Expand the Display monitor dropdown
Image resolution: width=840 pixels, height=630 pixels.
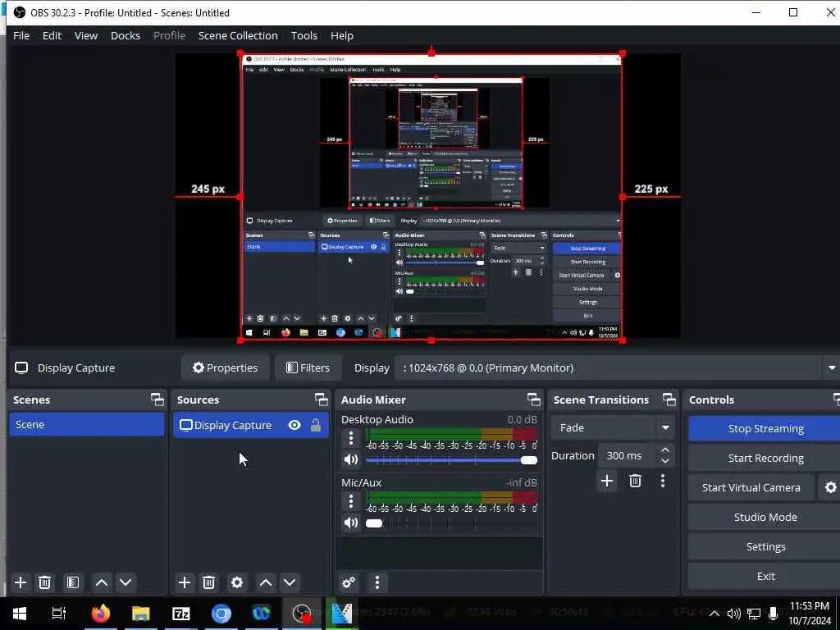(832, 368)
